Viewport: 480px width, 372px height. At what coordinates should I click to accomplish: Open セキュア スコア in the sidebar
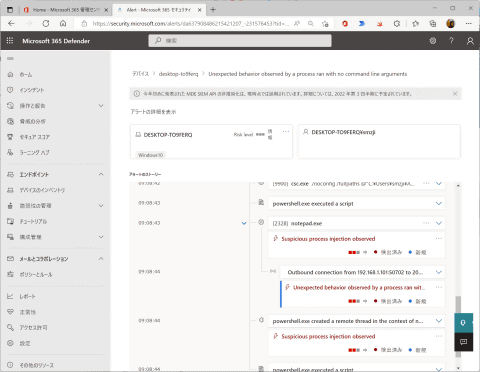(34, 137)
